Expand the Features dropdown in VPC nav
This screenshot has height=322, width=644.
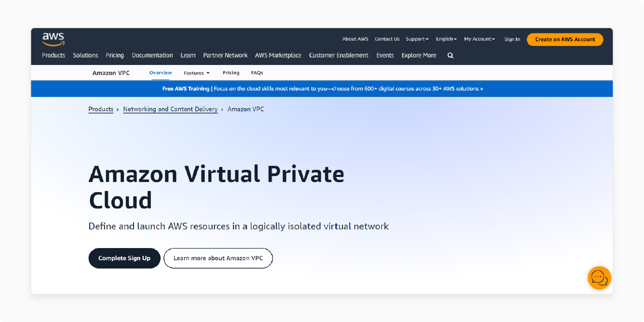pyautogui.click(x=197, y=73)
